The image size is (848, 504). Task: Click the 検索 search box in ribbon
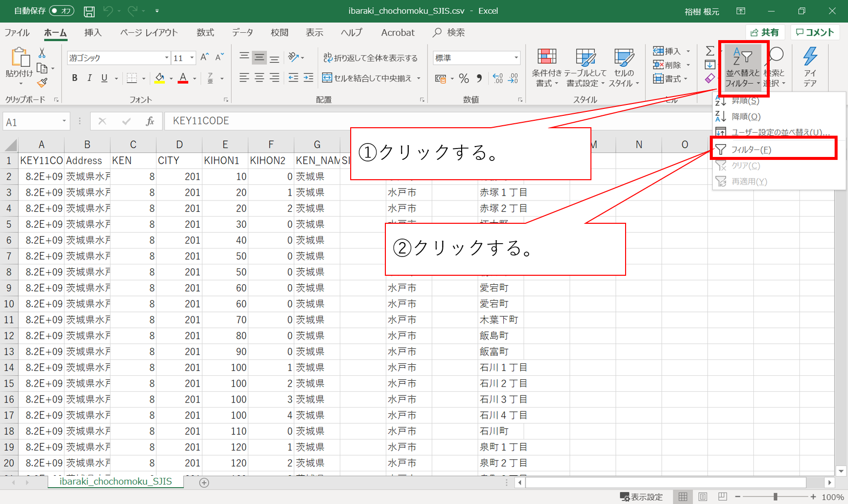click(449, 33)
